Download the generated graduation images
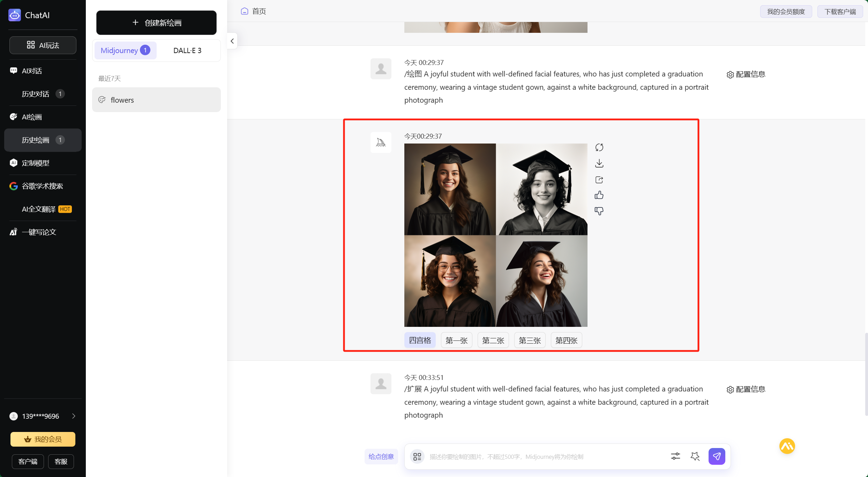 click(x=599, y=163)
